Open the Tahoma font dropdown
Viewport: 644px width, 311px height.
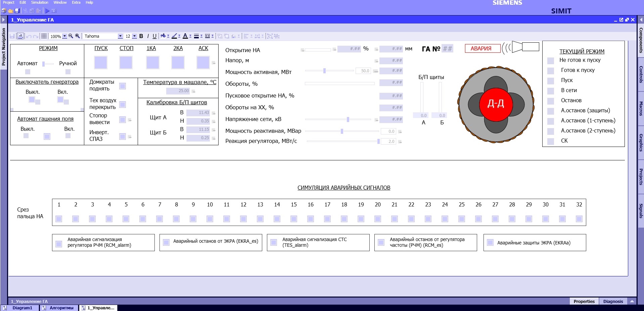[120, 36]
